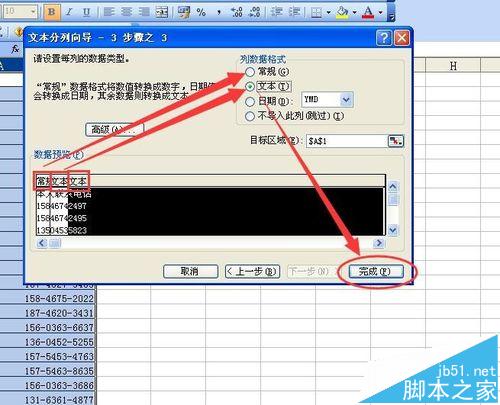500x405 pixels.
Task: Click the 上一步 (Back) button
Action: [x=252, y=271]
